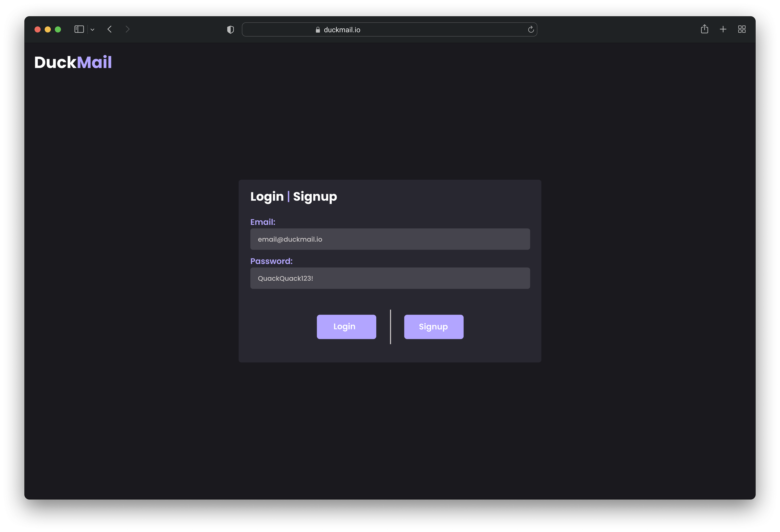Screen dimensions: 780x532
Task: Reload the page with refresh icon
Action: coord(531,29)
